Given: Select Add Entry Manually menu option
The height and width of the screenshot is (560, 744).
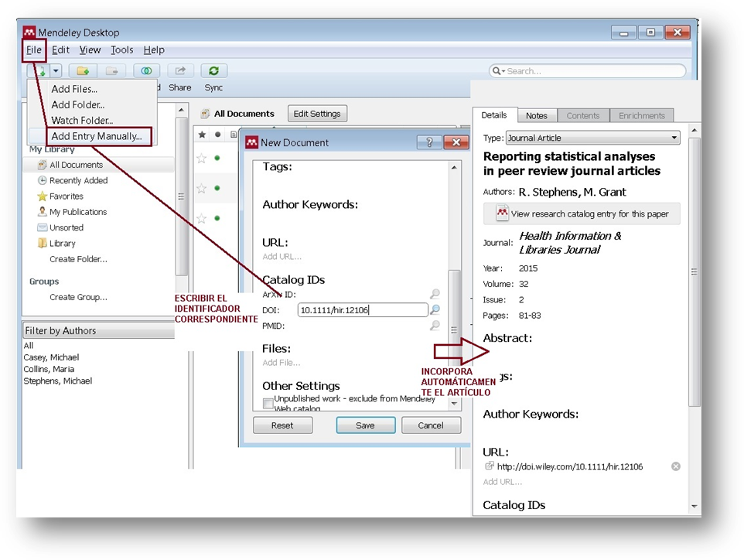Looking at the screenshot, I should click(x=97, y=136).
